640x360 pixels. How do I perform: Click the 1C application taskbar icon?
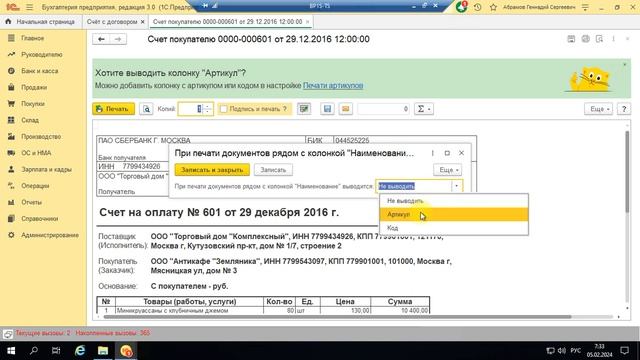[126, 351]
